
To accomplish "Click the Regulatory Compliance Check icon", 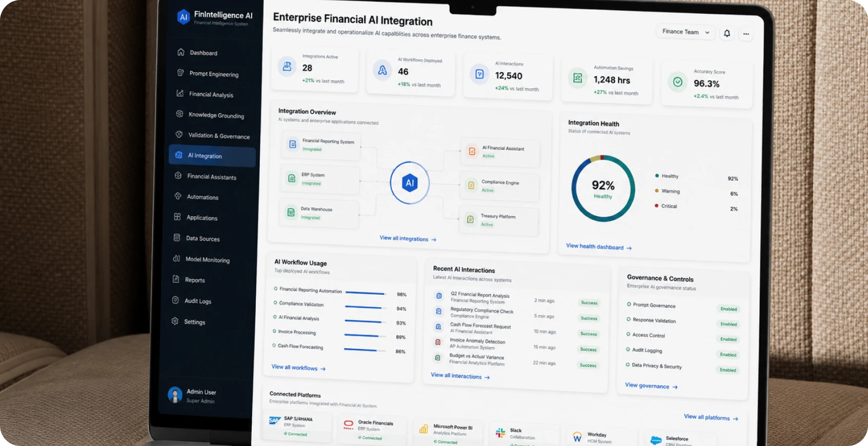I will point(438,311).
